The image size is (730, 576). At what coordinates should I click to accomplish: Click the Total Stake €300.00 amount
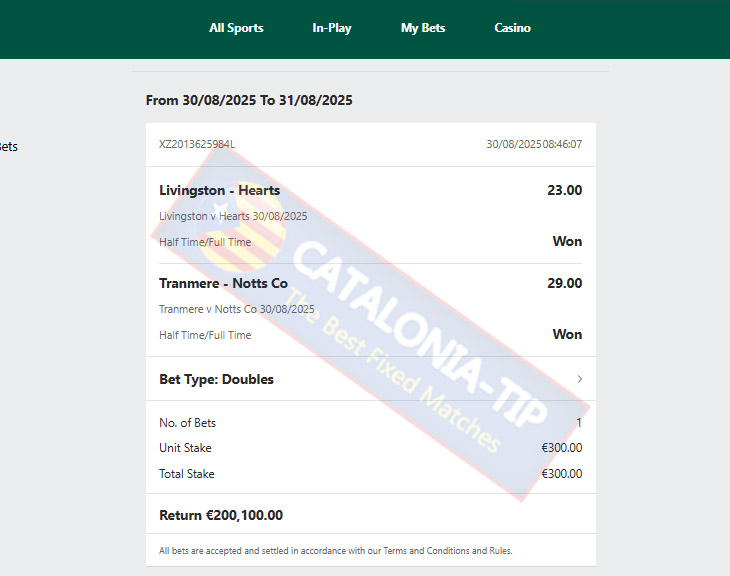(561, 474)
